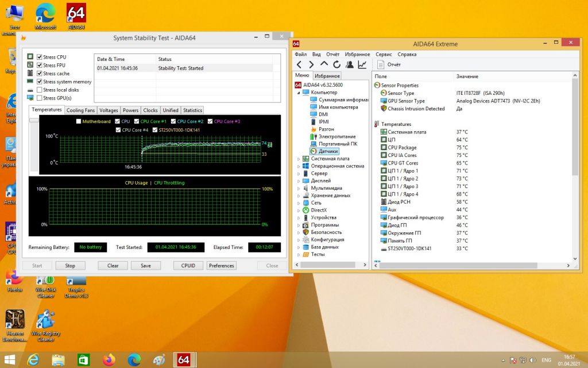The height and width of the screenshot is (368, 588).
Task: Open the graph chart icon in AIDA64 toolbar
Action: (362, 64)
